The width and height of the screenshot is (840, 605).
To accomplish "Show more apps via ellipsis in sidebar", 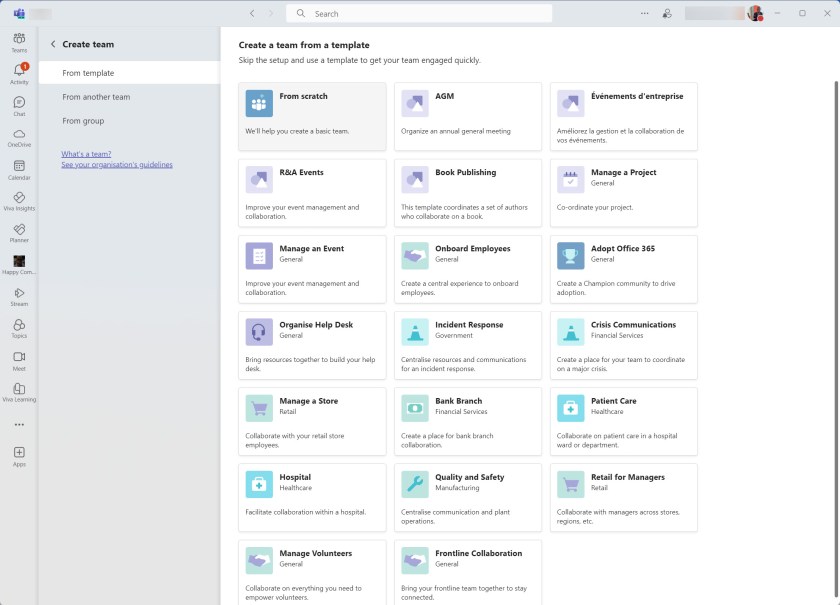I will click(19, 424).
